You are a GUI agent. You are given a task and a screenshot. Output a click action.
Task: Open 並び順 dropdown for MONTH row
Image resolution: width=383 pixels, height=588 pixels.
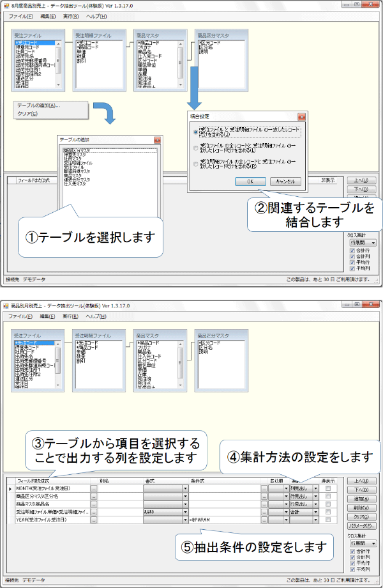[286, 489]
